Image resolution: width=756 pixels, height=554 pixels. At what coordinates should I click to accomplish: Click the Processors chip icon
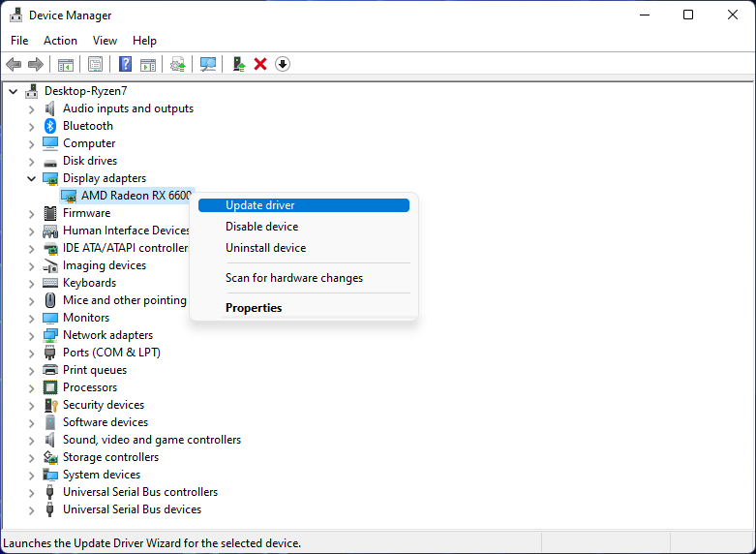click(x=50, y=387)
